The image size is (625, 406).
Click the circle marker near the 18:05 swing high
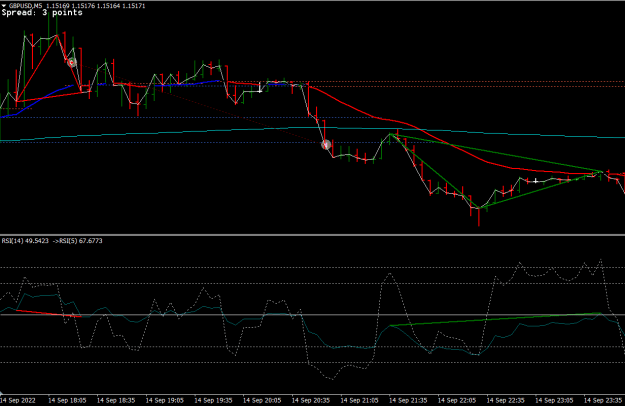click(x=72, y=63)
